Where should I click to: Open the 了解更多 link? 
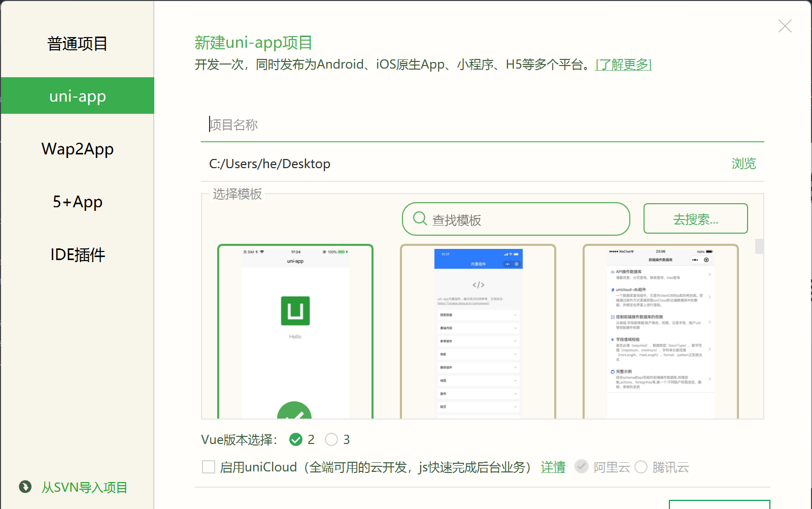623,65
